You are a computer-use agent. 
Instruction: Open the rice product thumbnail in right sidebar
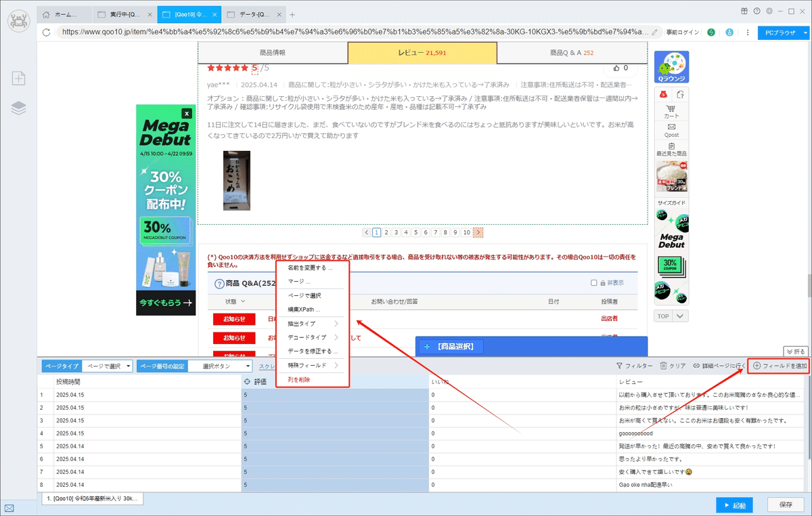click(671, 177)
